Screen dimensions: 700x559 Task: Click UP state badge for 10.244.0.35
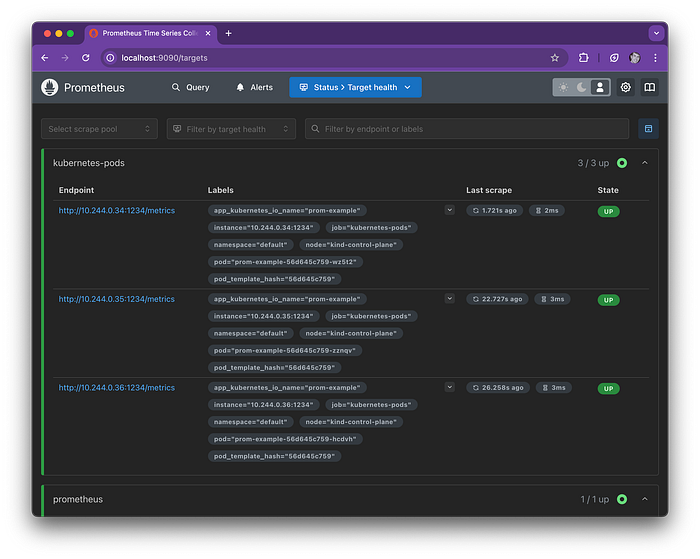[608, 300]
